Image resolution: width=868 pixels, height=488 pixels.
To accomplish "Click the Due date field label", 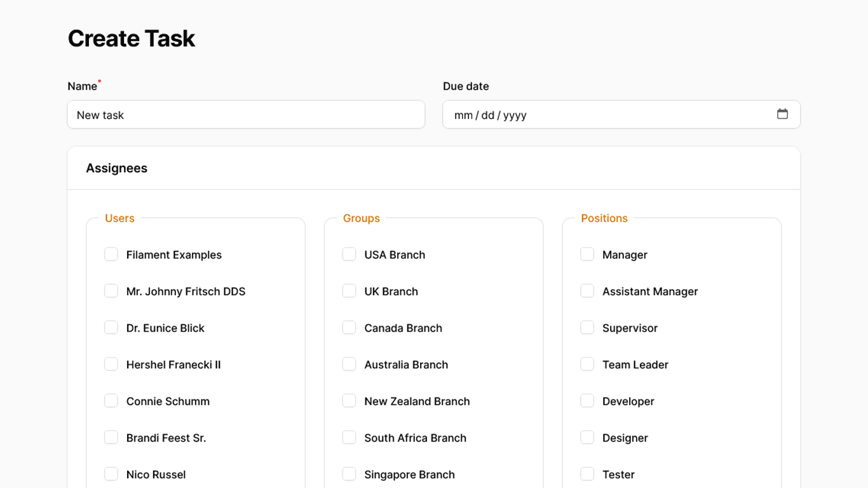I will [466, 86].
